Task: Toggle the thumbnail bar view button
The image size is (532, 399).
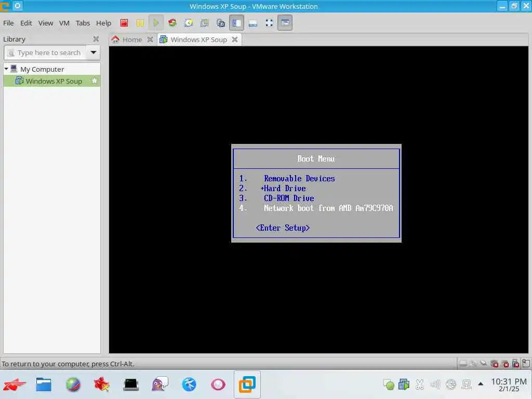Action: tap(253, 23)
